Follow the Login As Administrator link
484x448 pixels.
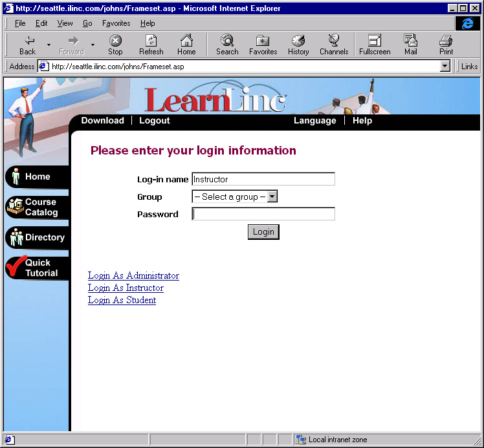click(x=133, y=275)
